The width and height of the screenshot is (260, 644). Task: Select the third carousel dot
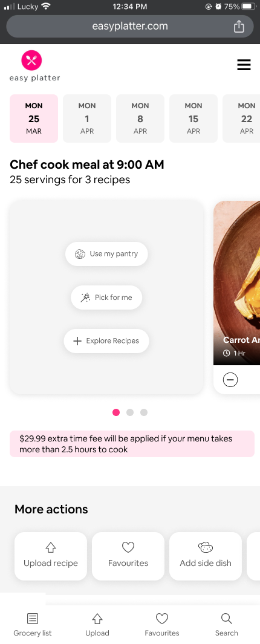(144, 412)
